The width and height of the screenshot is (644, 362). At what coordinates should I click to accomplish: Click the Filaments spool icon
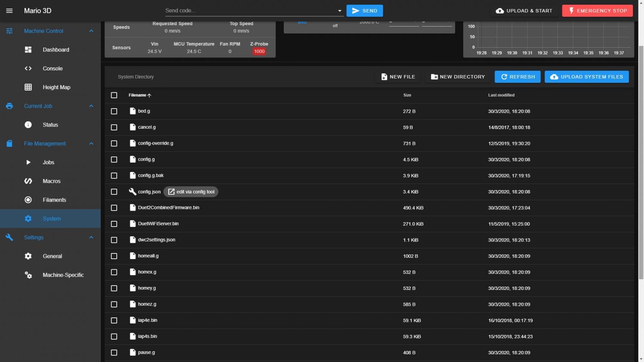[28, 200]
